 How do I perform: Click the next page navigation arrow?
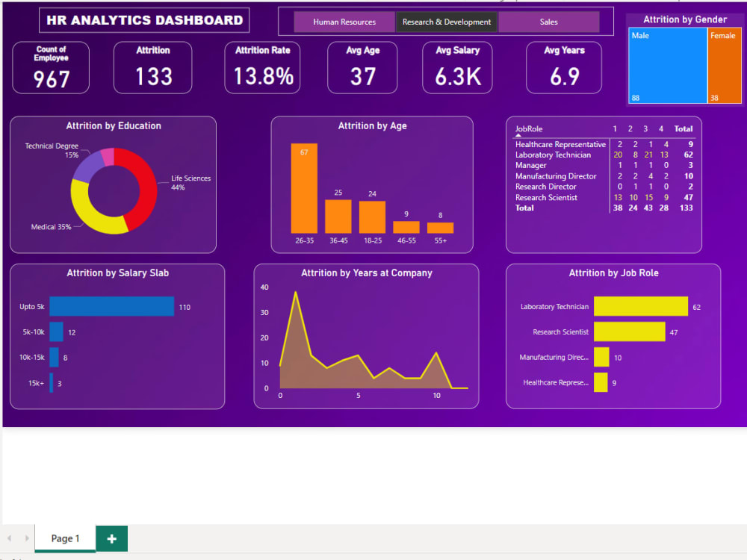coord(28,538)
